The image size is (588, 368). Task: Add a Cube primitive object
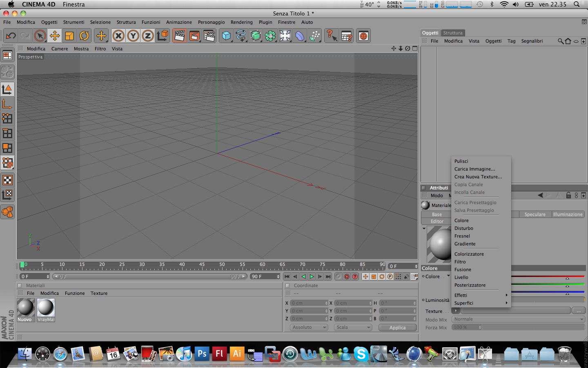(226, 36)
